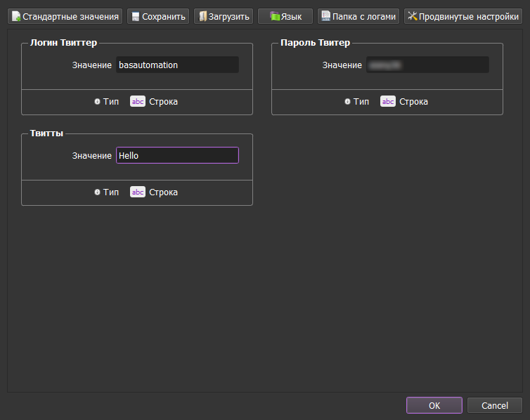Select the Строка type label in Твитты

[163, 192]
